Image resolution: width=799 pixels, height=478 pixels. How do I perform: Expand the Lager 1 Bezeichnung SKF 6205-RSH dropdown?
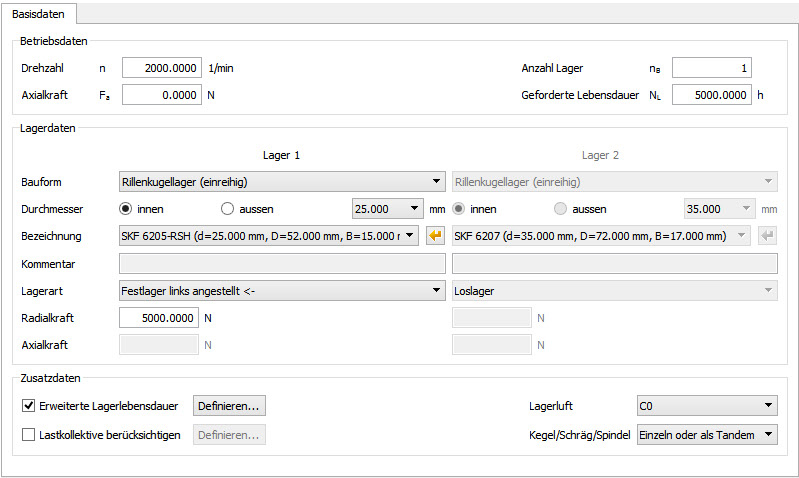coord(269,236)
